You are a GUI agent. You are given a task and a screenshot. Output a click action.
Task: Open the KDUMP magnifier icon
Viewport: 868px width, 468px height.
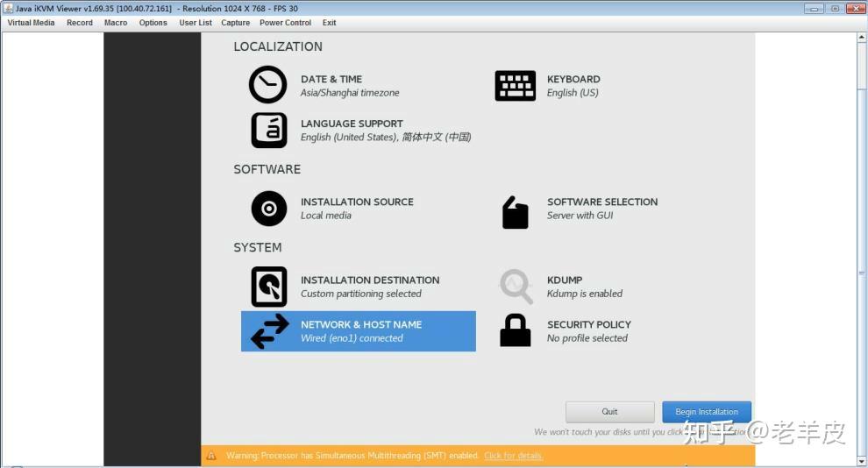pyautogui.click(x=516, y=286)
